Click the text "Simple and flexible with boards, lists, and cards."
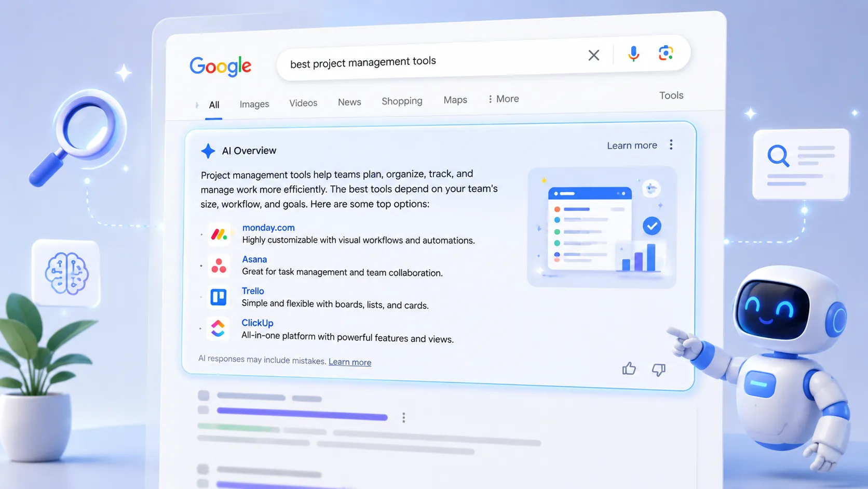This screenshot has height=489, width=868. pyautogui.click(x=335, y=304)
